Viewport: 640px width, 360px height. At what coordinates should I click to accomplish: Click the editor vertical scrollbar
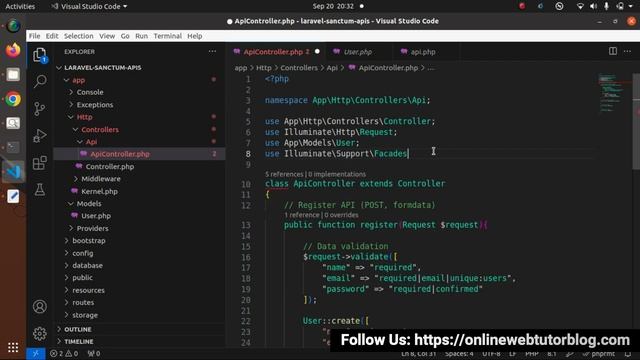tap(636, 121)
